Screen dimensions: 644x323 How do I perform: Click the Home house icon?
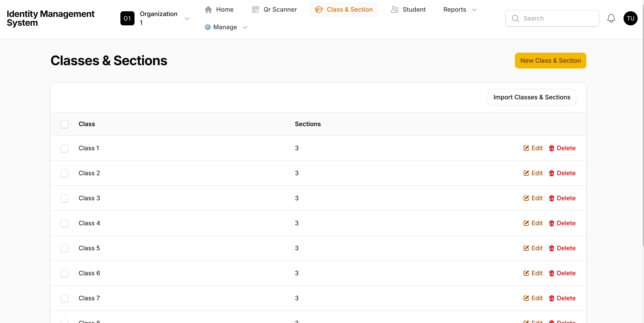click(208, 10)
